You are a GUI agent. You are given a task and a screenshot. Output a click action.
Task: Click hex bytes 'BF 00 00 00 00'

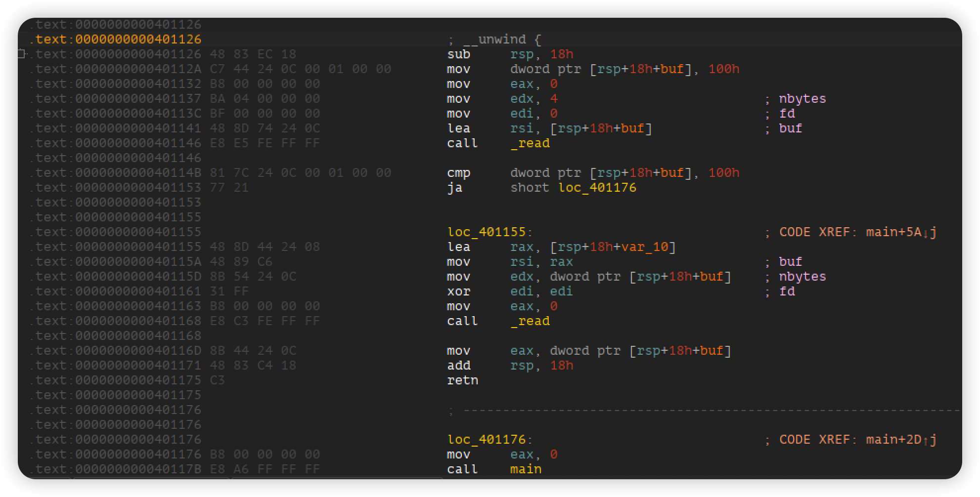click(x=265, y=113)
